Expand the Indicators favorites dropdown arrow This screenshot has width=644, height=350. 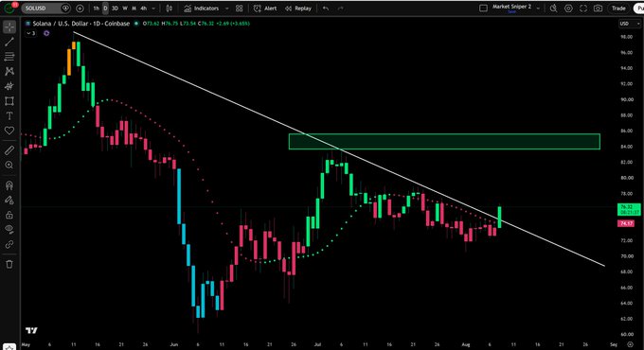coord(226,9)
